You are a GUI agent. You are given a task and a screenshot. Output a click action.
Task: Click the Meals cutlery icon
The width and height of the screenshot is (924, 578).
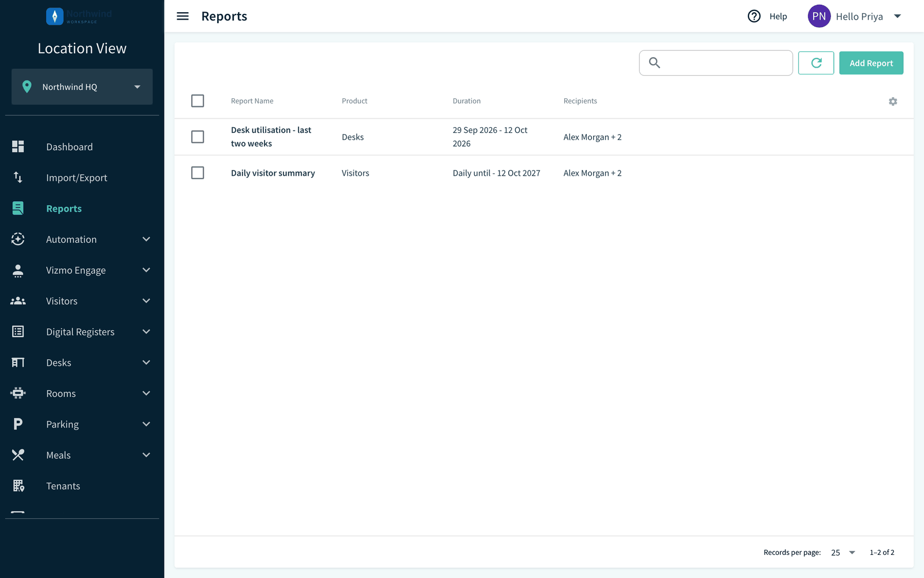tap(18, 455)
